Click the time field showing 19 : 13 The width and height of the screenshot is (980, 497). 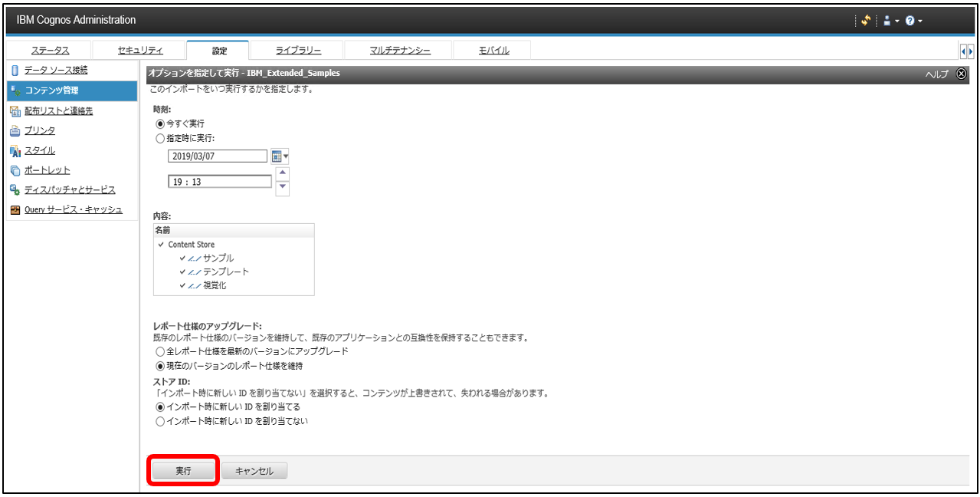click(220, 182)
